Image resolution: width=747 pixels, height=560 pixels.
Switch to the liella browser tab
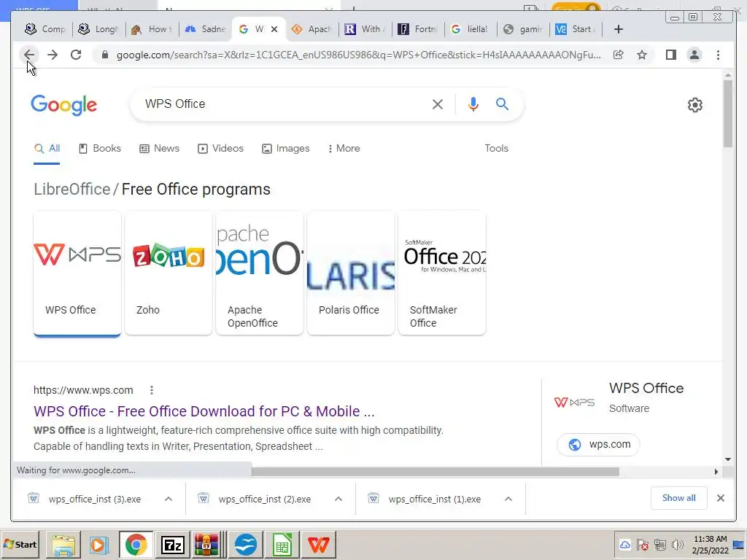pyautogui.click(x=471, y=29)
